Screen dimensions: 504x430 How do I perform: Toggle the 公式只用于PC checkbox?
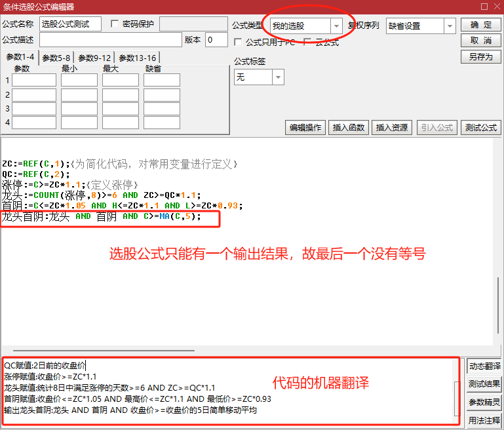pyautogui.click(x=238, y=42)
